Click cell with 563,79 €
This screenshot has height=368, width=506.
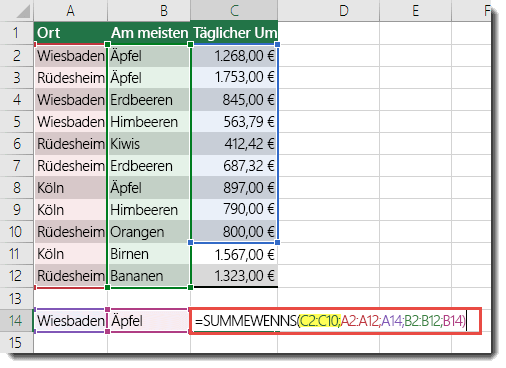(234, 122)
